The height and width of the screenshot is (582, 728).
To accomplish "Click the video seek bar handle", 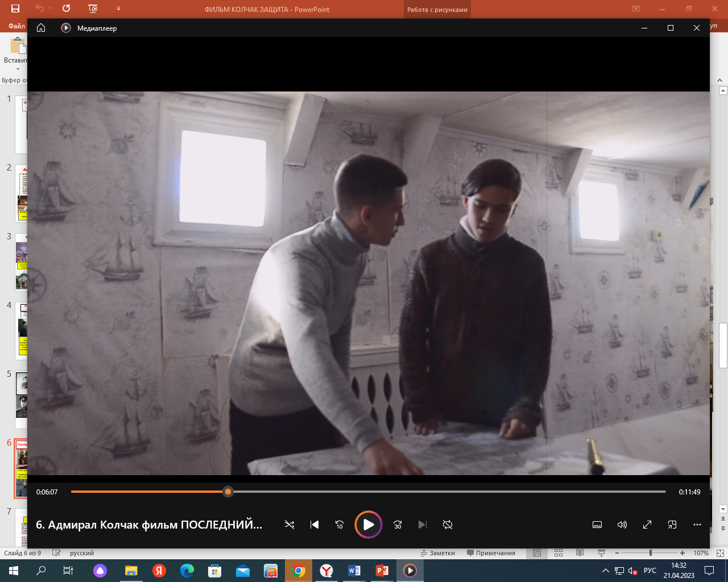I will click(228, 492).
